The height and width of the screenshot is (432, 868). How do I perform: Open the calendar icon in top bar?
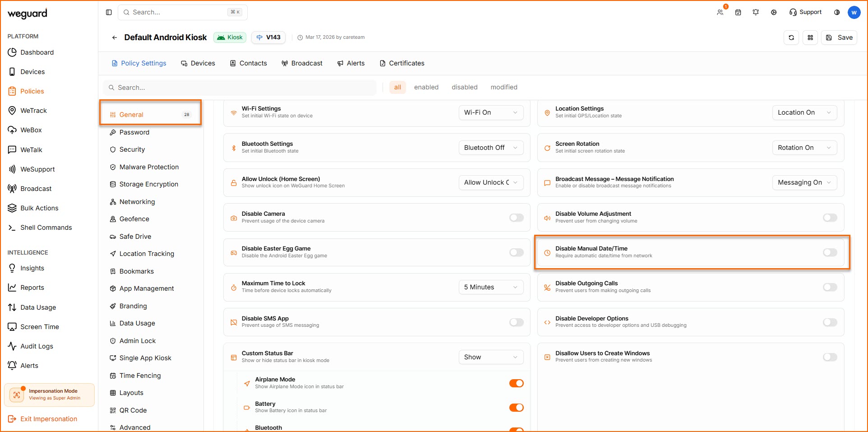point(738,12)
